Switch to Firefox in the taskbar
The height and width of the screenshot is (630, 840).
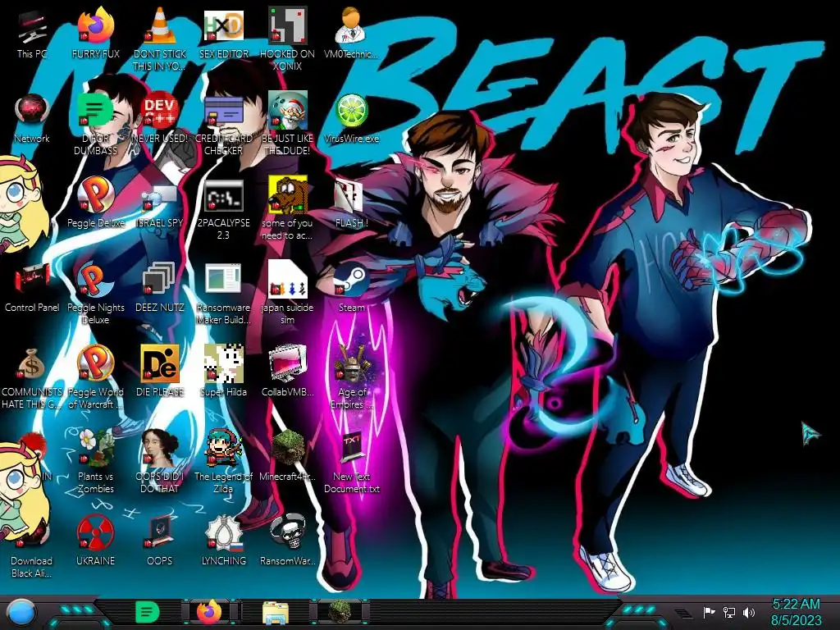click(209, 612)
